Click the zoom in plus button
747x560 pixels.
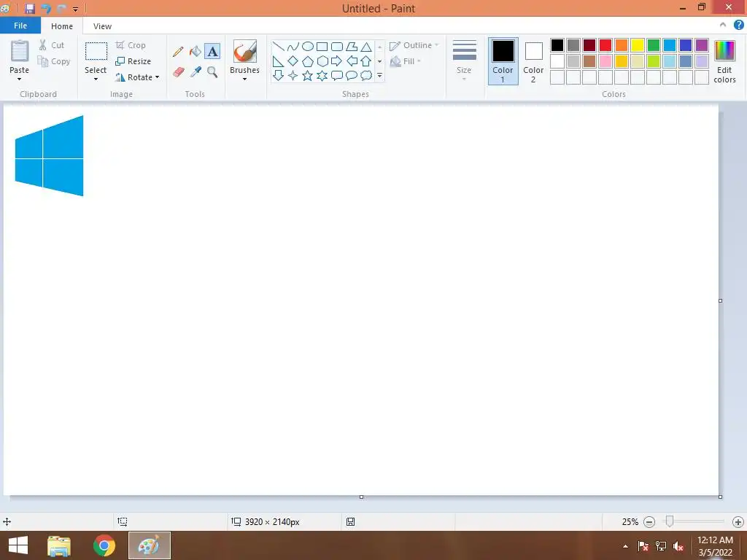pos(738,522)
